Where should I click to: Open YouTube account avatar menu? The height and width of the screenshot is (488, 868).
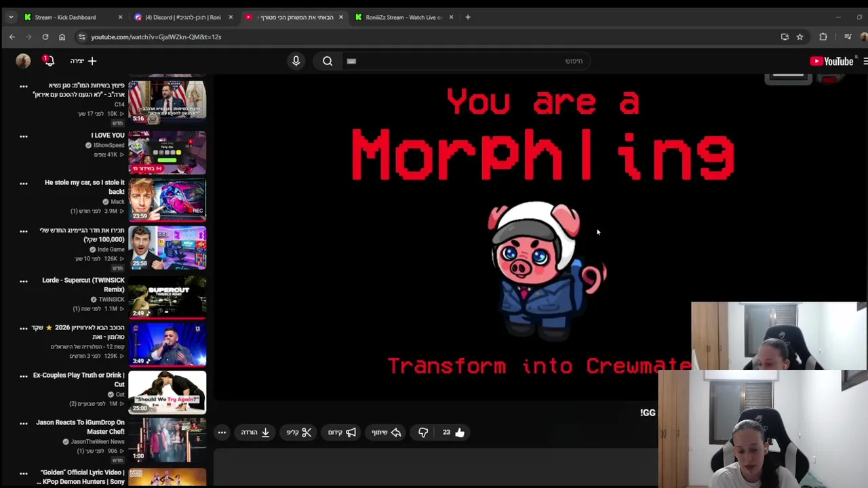point(23,61)
